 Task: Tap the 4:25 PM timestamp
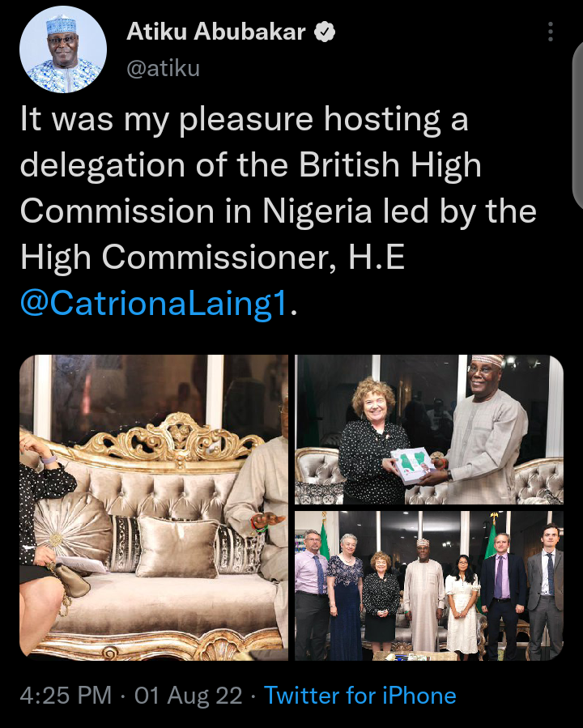pos(66,695)
